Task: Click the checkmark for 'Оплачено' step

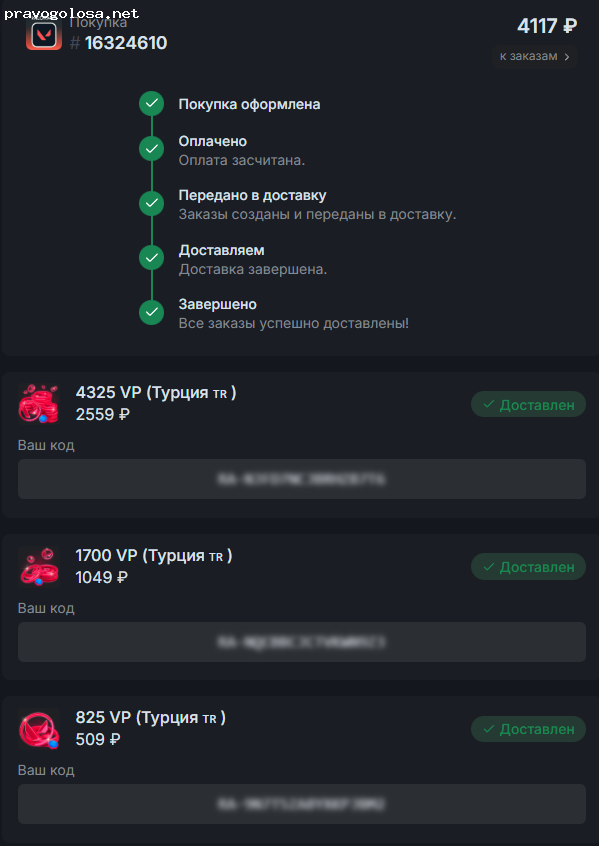Action: (x=151, y=148)
